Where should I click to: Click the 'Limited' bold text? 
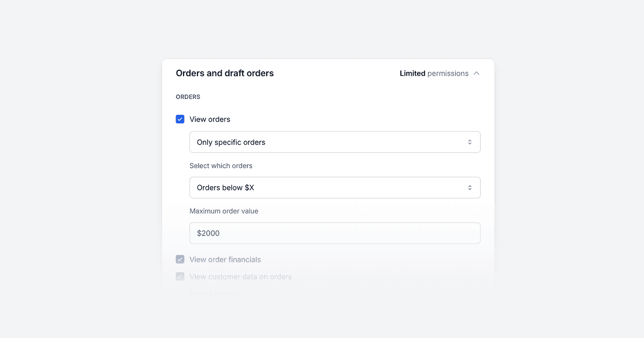pyautogui.click(x=412, y=73)
